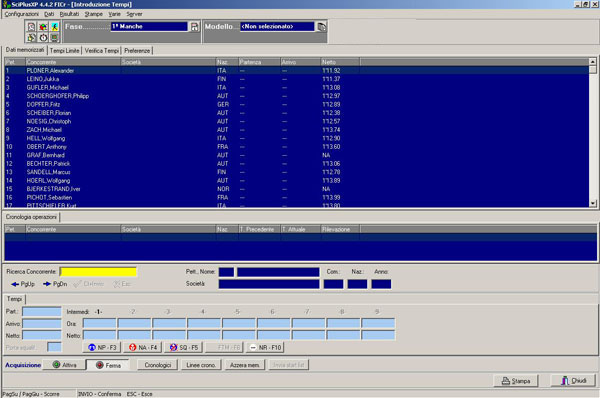This screenshot has height=398, width=600.
Task: Click the Stampa print button
Action: coord(516,381)
